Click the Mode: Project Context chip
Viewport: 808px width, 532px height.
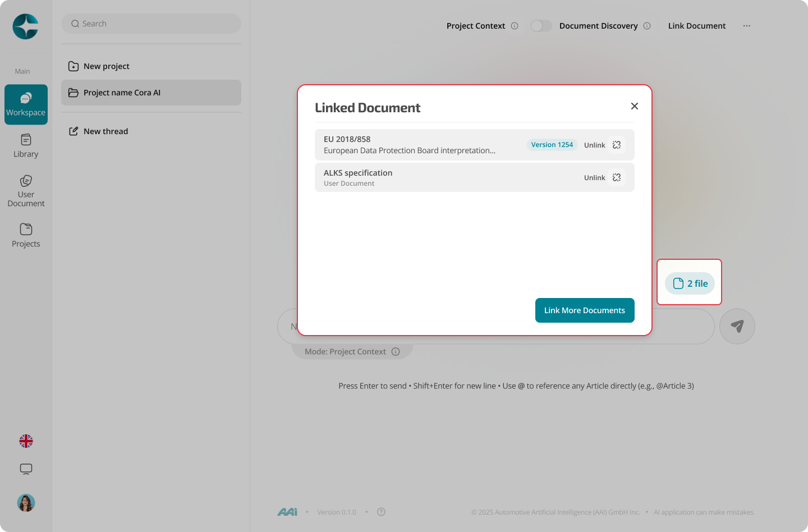pyautogui.click(x=352, y=351)
